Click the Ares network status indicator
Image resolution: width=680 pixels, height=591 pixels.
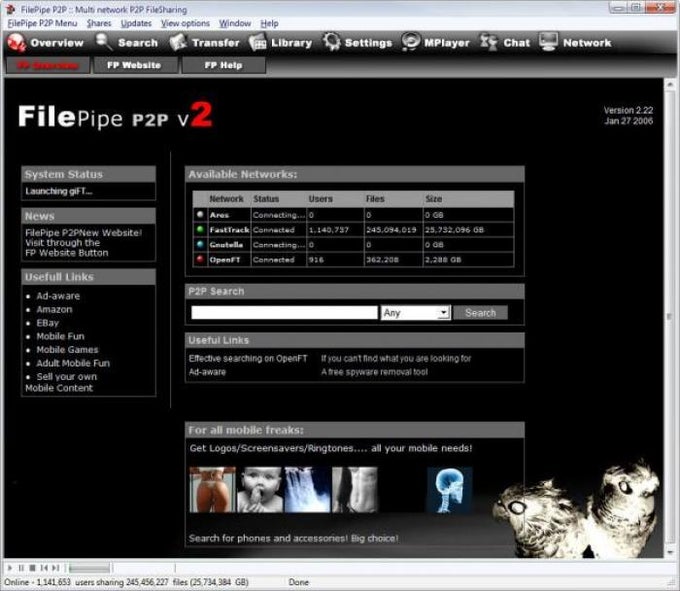200,214
